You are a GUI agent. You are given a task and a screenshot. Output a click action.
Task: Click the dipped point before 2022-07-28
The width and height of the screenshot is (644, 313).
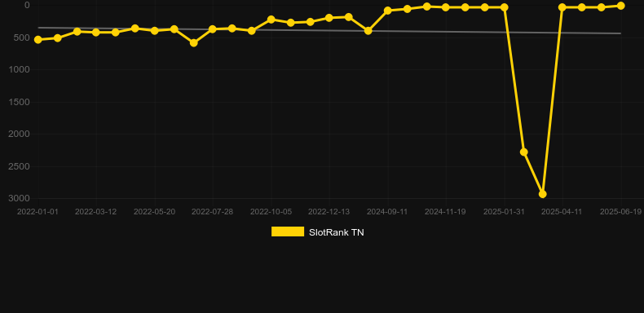click(193, 42)
